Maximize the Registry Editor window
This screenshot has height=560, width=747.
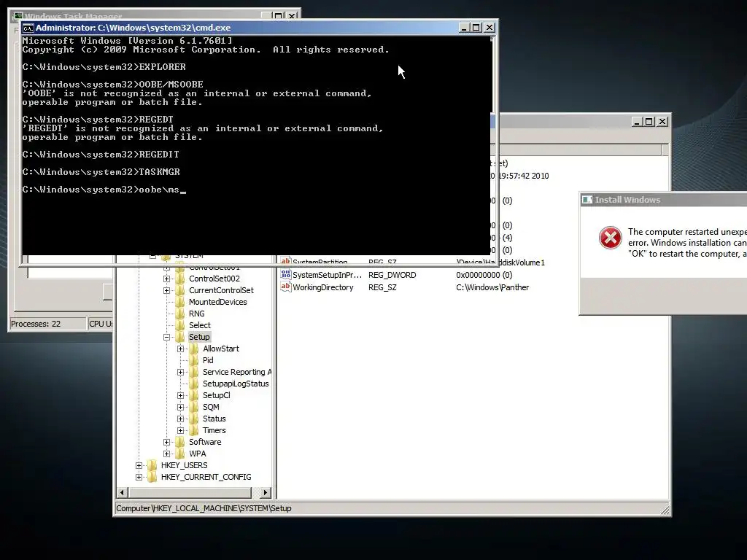[649, 122]
